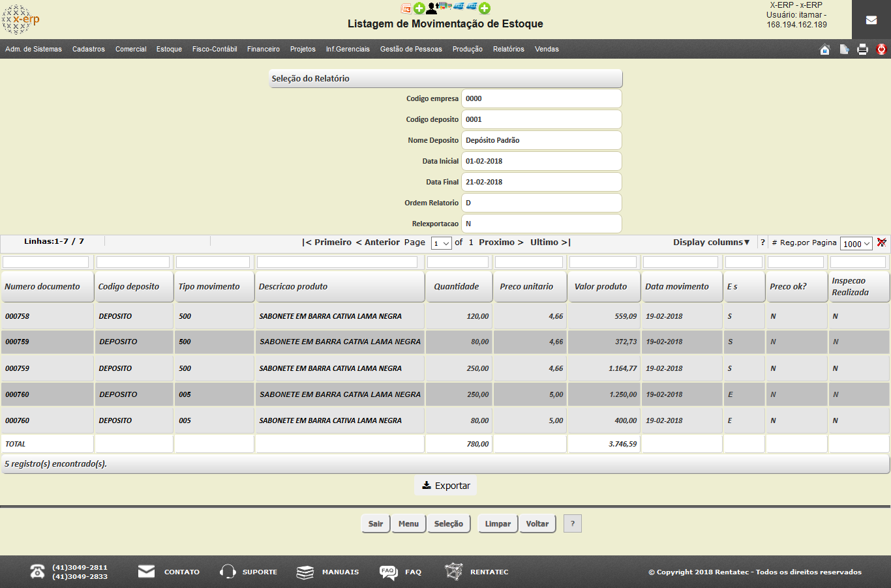Screen dimensions: 891x588
Task: Click the gray question mark button beside Voltar
Action: (573, 523)
